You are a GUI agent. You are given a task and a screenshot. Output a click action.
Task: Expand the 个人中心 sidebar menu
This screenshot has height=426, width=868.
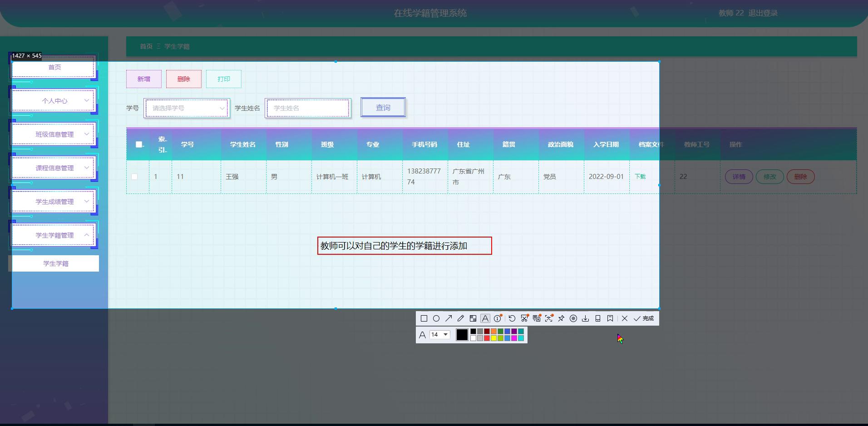tap(54, 101)
